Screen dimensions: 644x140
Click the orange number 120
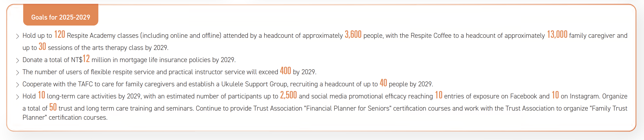60,34
